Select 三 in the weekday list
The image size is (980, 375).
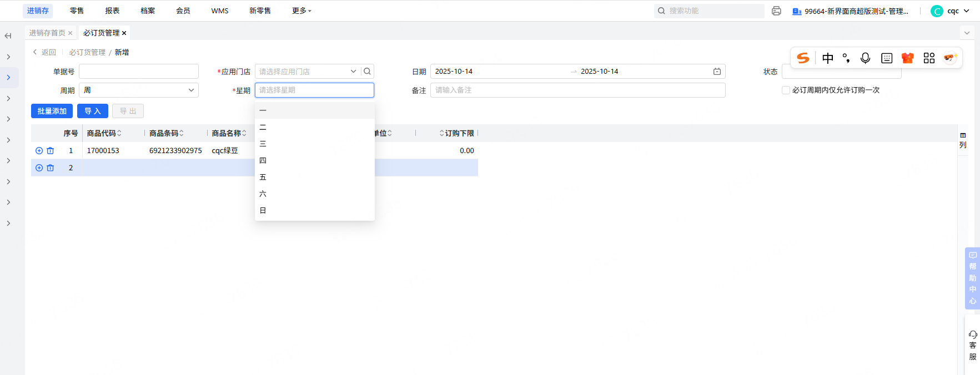(x=315, y=144)
